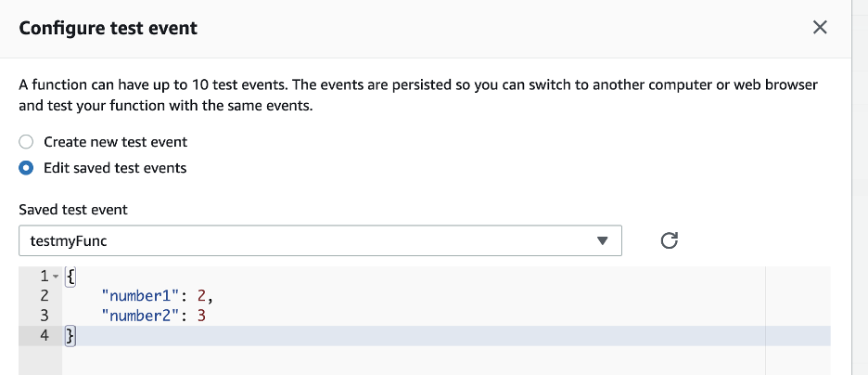Click line number 4 in editor gutter
This screenshot has width=868, height=375.
click(44, 336)
